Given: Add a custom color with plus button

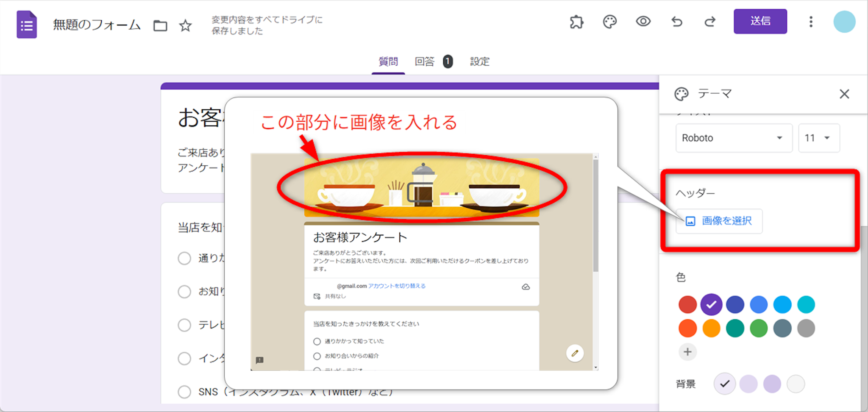Looking at the screenshot, I should [687, 352].
